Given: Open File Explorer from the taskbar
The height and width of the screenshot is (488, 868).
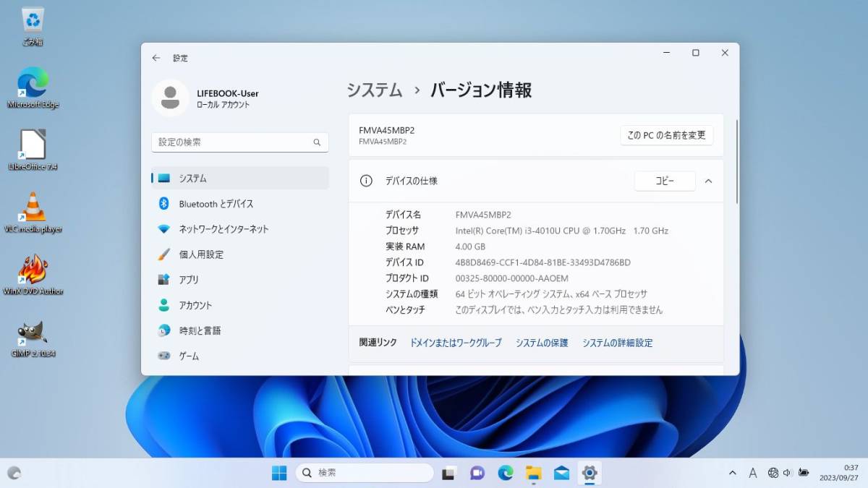Looking at the screenshot, I should pyautogui.click(x=534, y=473).
